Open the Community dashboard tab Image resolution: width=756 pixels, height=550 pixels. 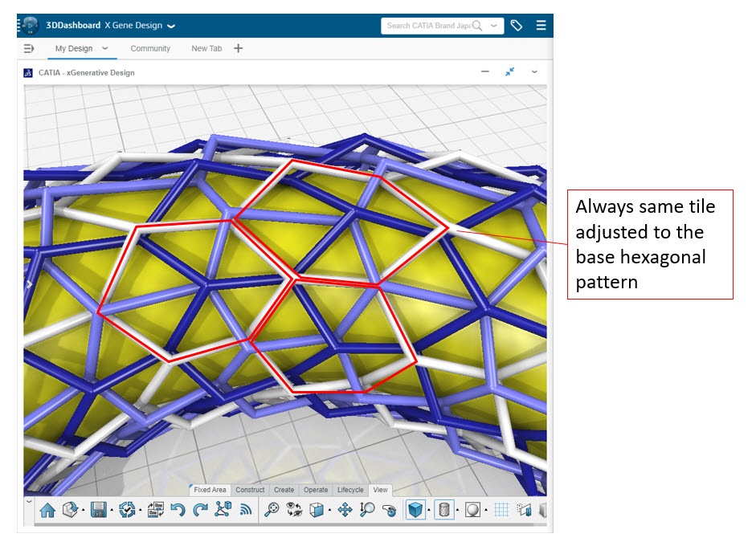point(150,48)
